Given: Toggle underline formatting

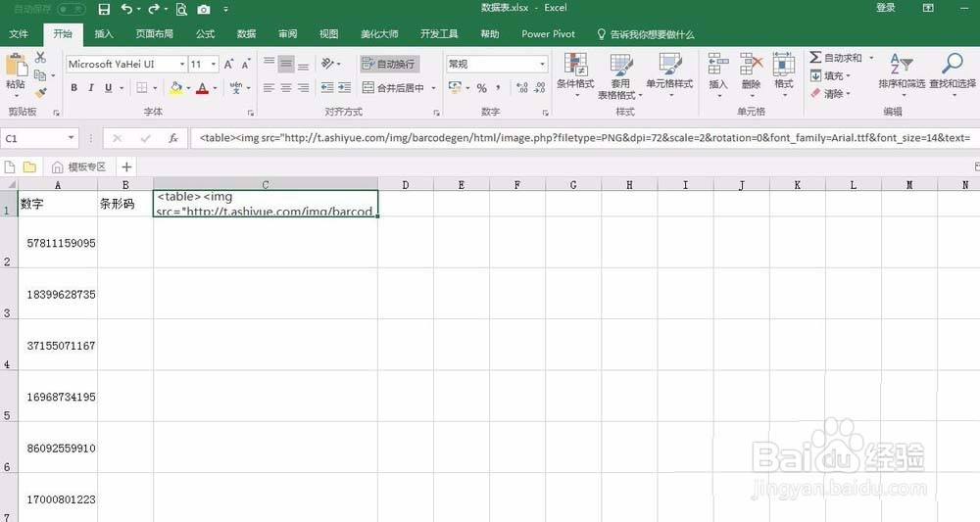Looking at the screenshot, I should 108,88.
